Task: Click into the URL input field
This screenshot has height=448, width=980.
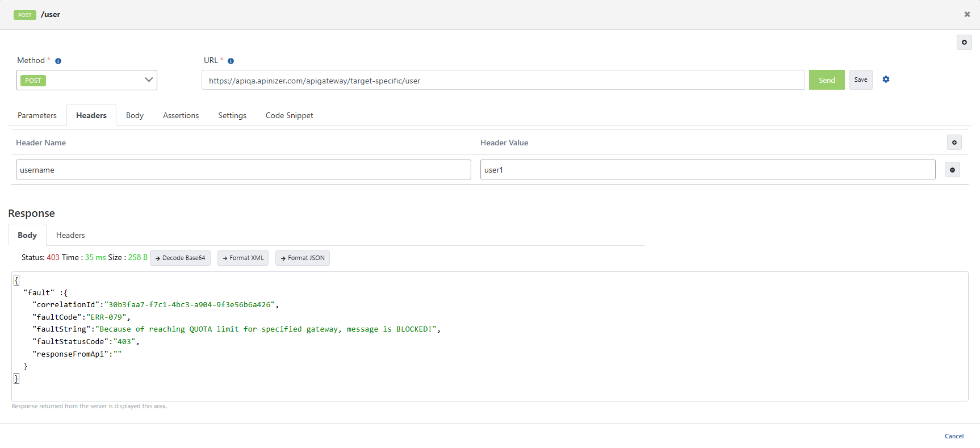Action: pos(502,81)
